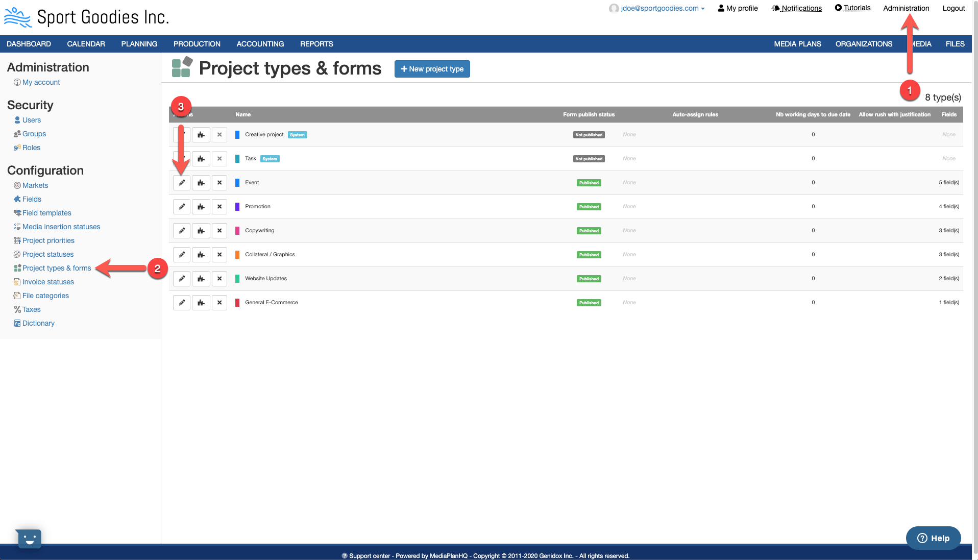Open the Tutorials link with play icon
The image size is (978, 560).
(852, 7)
